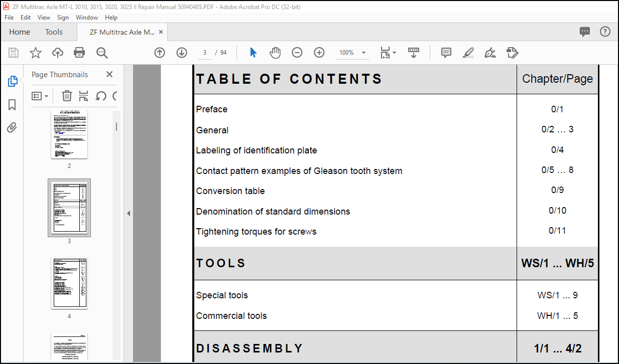Open the chat notifications icon

(x=585, y=32)
